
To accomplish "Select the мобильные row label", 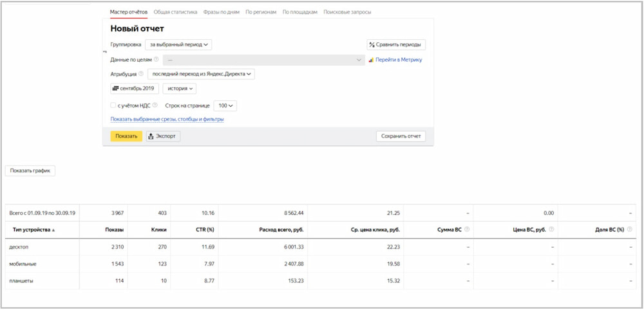I will pyautogui.click(x=23, y=264).
